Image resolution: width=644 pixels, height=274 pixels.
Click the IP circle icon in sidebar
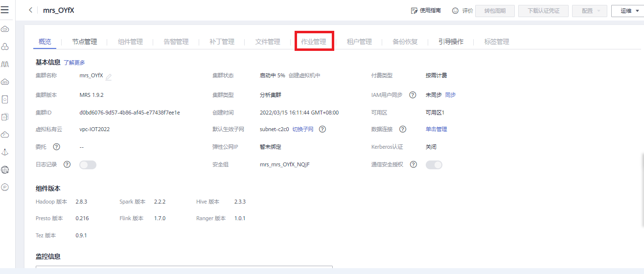pos(5,187)
